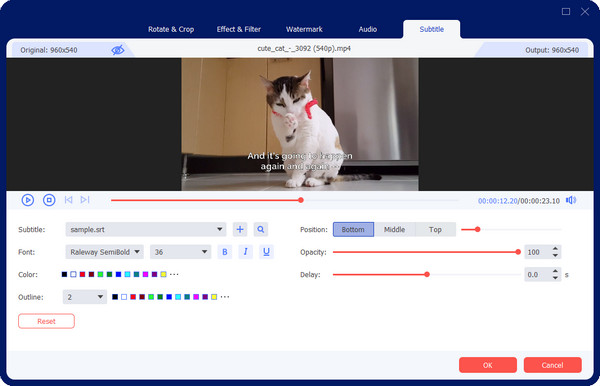This screenshot has height=386, width=600.
Task: Go to previous frame
Action: click(68, 200)
